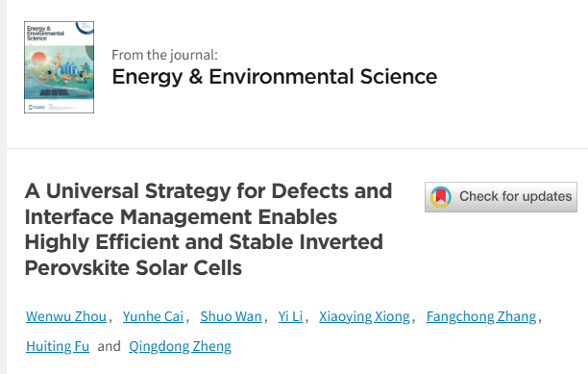Click the article title about perovskite solar cells

[x=208, y=229]
